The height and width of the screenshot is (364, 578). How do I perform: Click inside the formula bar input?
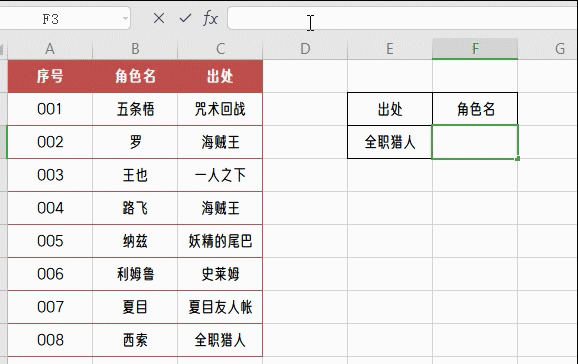tap(403, 18)
